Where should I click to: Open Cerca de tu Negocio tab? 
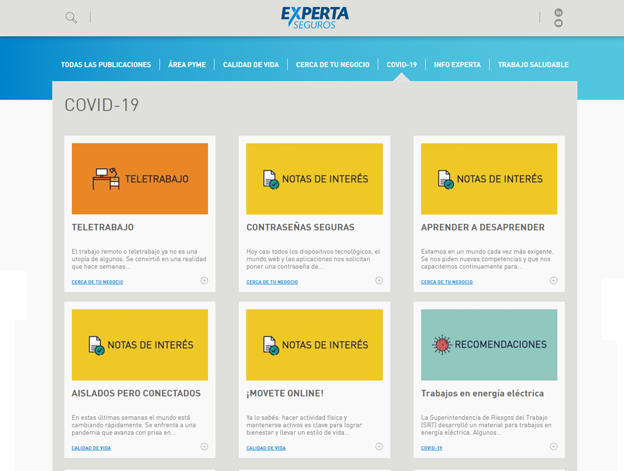[333, 64]
